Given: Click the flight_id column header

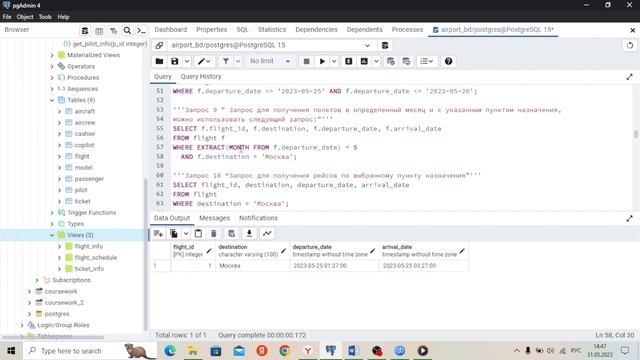Looking at the screenshot, I should (x=193, y=251).
